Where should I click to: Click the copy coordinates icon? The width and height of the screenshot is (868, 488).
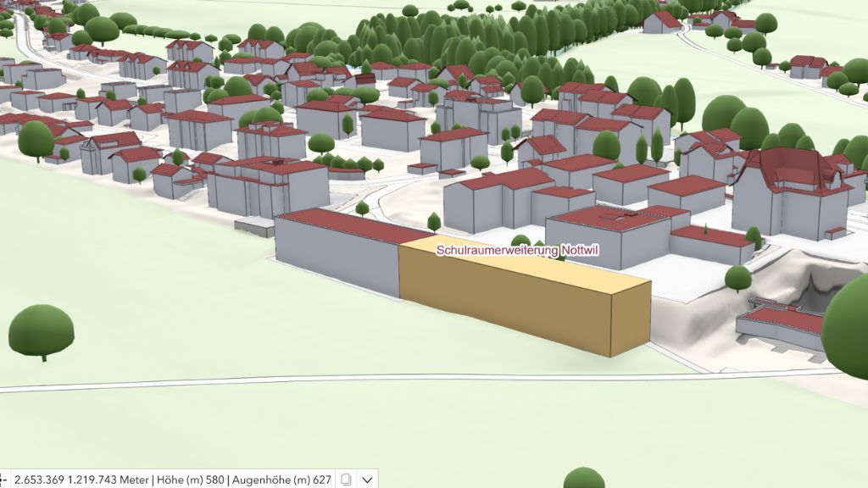click(x=346, y=480)
